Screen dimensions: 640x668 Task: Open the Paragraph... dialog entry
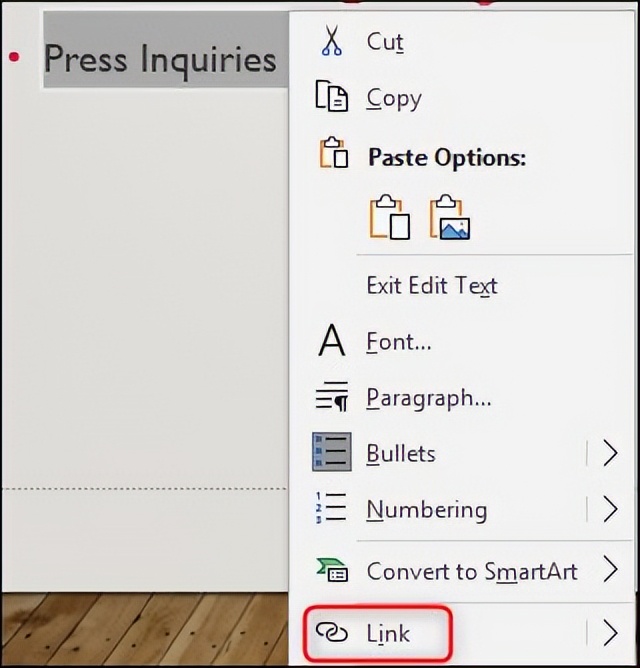tap(428, 397)
